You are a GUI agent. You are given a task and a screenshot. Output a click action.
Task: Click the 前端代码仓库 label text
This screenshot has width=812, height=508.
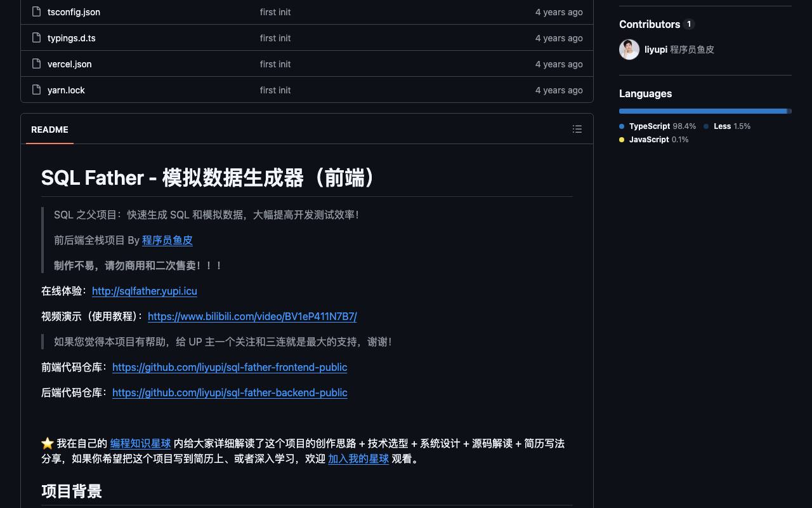(74, 367)
